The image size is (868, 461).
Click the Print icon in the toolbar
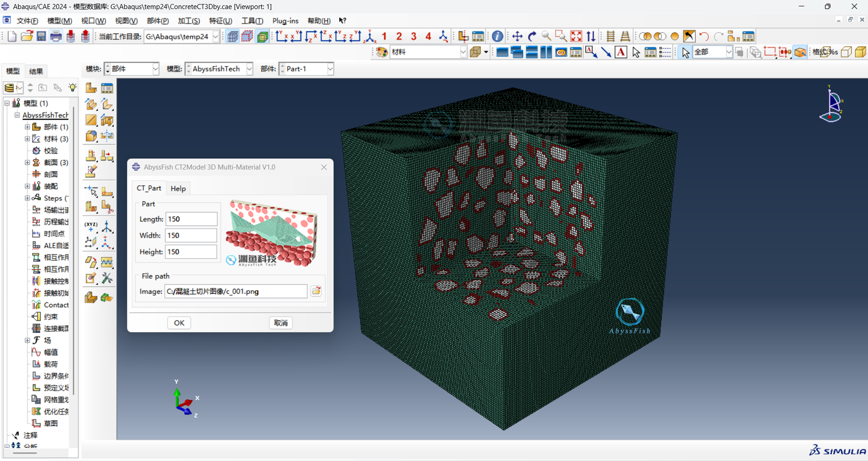tap(56, 36)
